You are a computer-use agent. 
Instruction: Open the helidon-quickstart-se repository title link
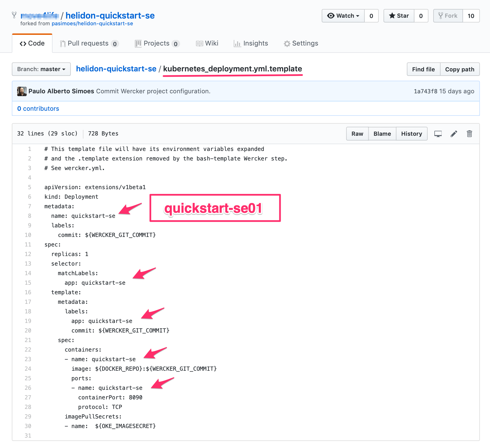(110, 15)
